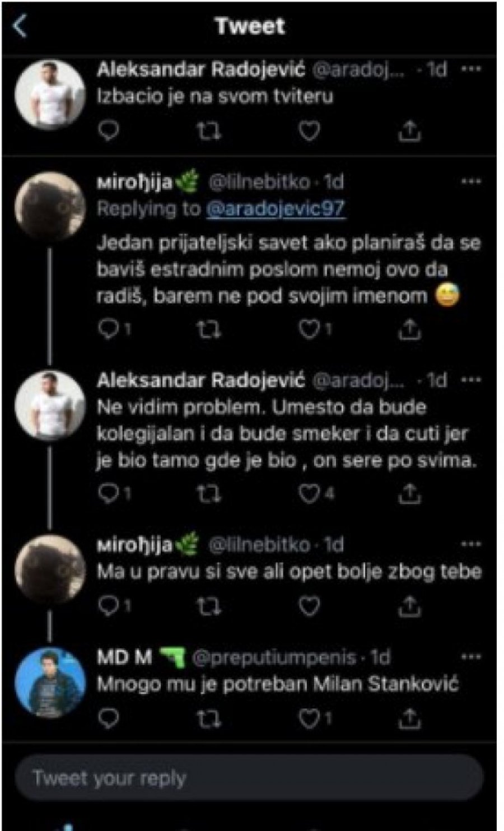Retweet 'Ma u pravu si sve' tweet
This screenshot has height=831, width=504.
[x=209, y=605]
